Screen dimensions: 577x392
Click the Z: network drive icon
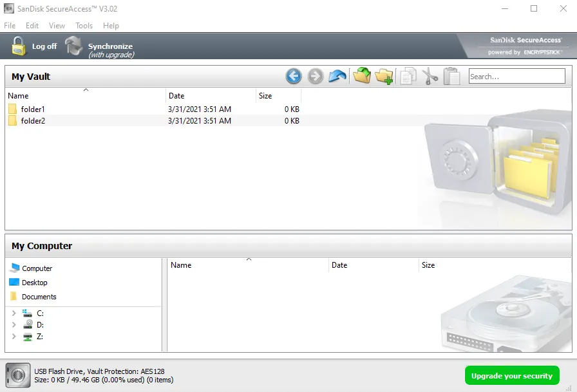point(28,337)
